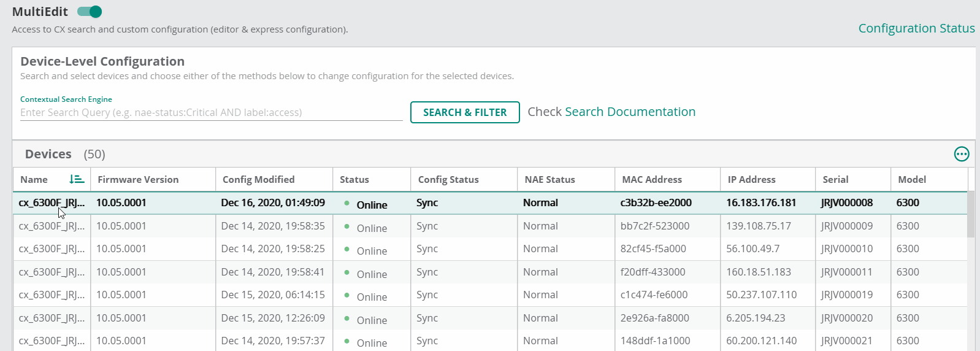The width and height of the screenshot is (980, 351).
Task: Click the Name column sort icon
Action: (x=77, y=179)
